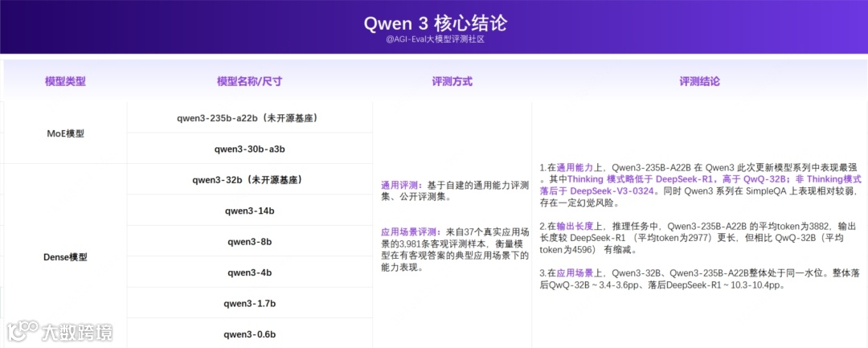Select the '评测方式' column header

(x=452, y=81)
